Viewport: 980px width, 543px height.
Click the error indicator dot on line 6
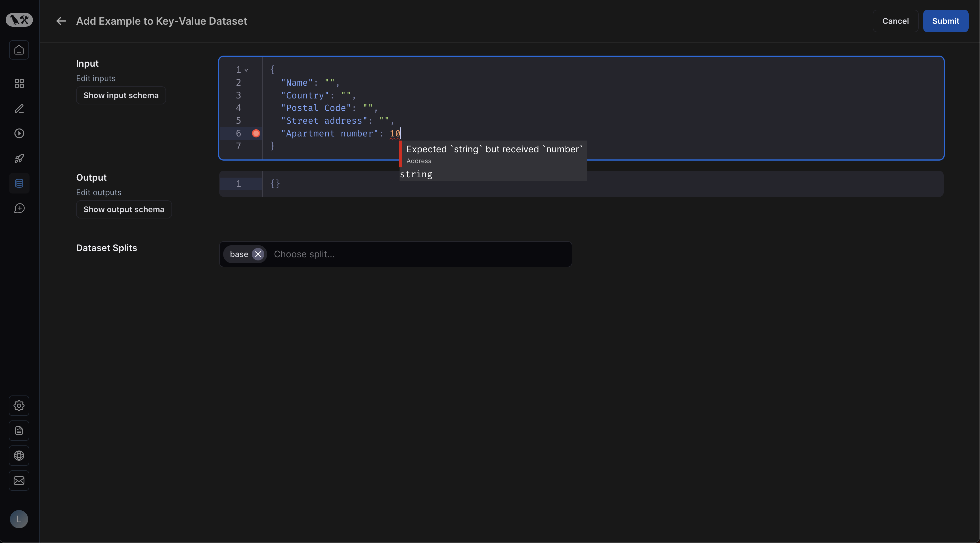coord(255,133)
